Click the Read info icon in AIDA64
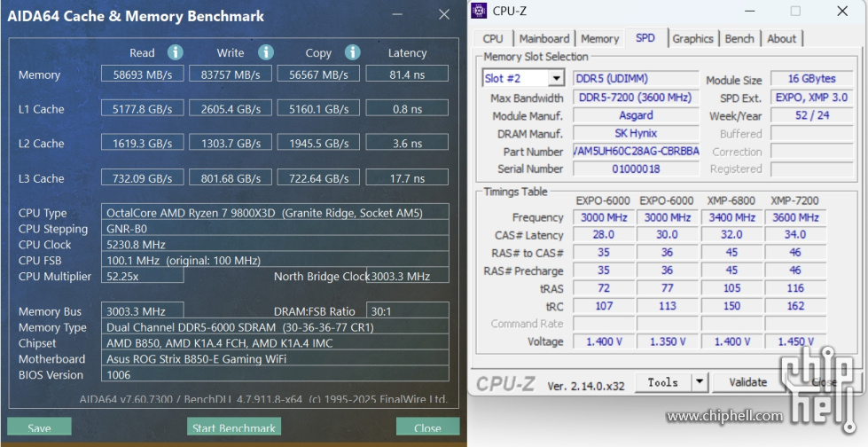 (176, 52)
